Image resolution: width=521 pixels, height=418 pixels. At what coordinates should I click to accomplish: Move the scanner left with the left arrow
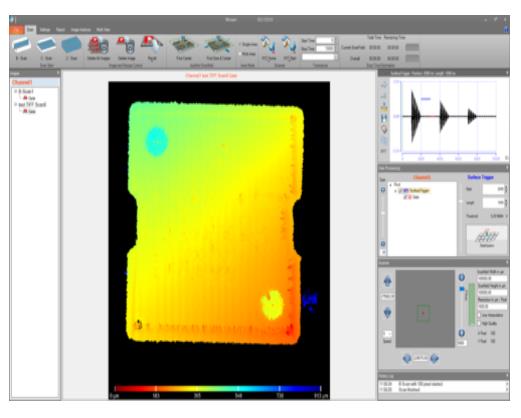point(407,359)
